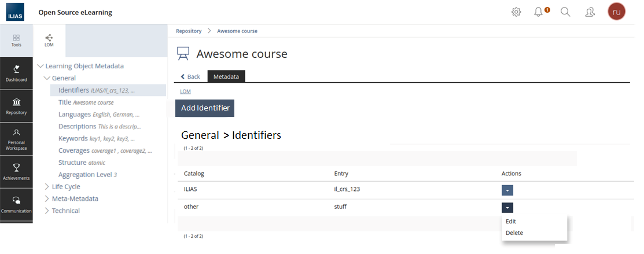The width and height of the screenshot is (644, 254).
Task: Click the settings gear icon
Action: point(516,12)
